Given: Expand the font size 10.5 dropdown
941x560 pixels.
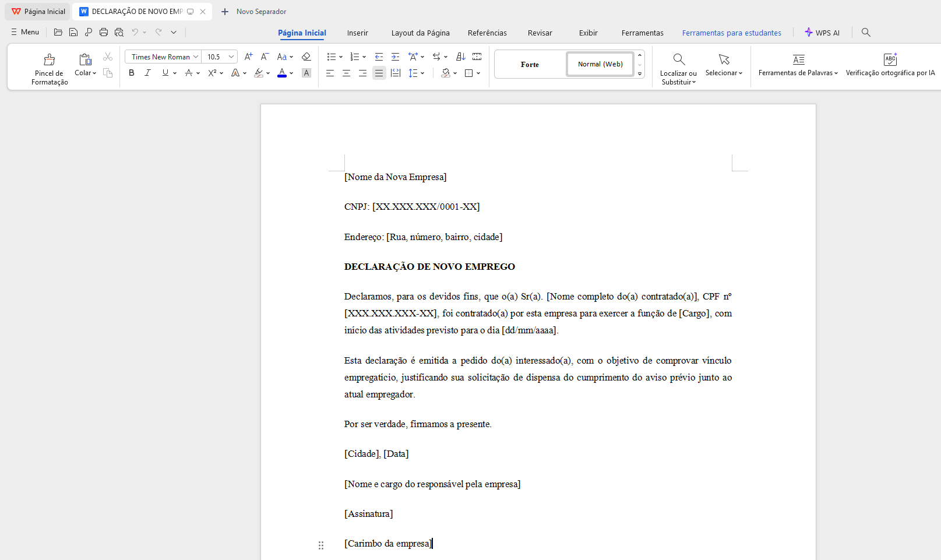Looking at the screenshot, I should coord(231,57).
